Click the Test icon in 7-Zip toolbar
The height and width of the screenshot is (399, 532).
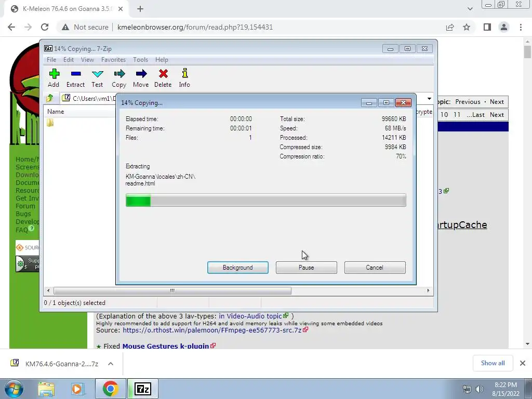(97, 78)
